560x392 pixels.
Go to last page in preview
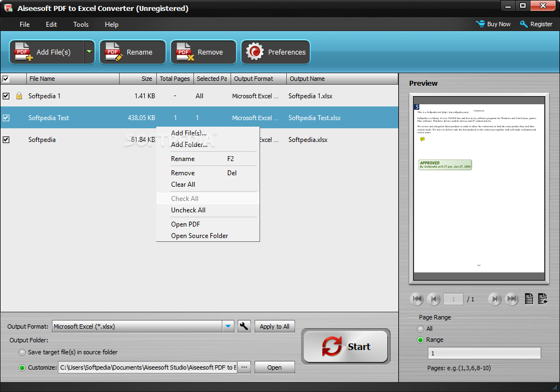click(x=512, y=299)
